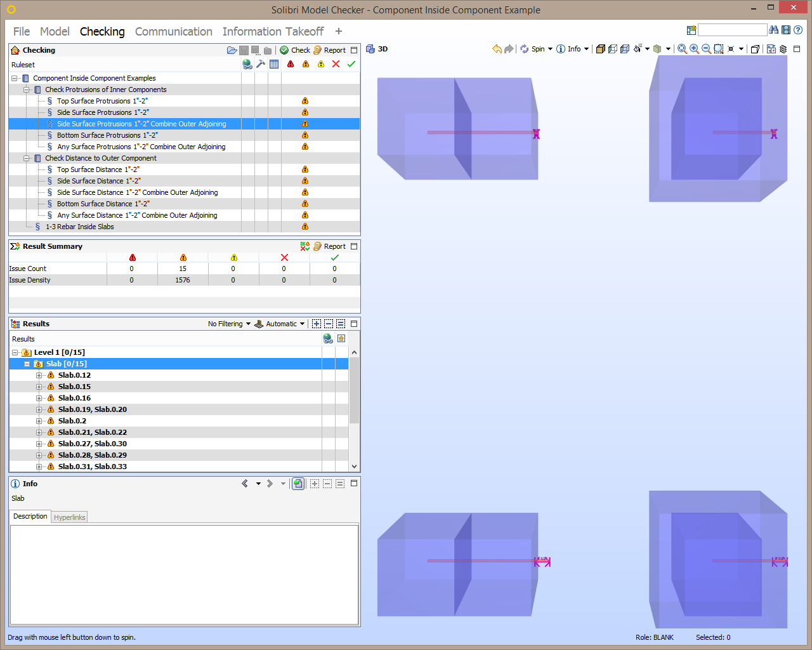812x650 pixels.
Task: Click the search input field at top right
Action: click(x=733, y=30)
